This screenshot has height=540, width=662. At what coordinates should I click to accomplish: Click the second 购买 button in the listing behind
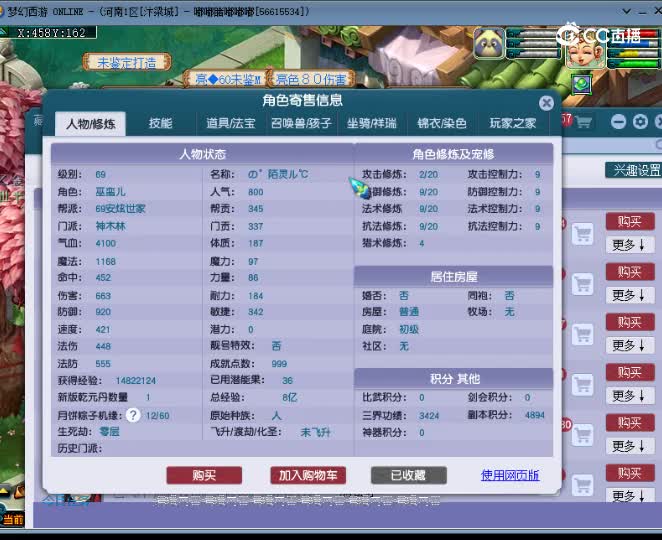click(x=630, y=272)
